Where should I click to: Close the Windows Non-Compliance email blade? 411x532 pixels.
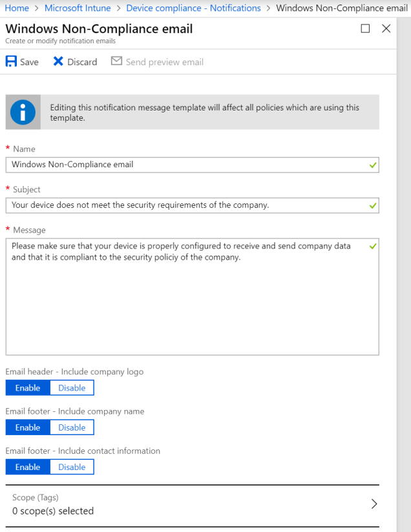386,28
